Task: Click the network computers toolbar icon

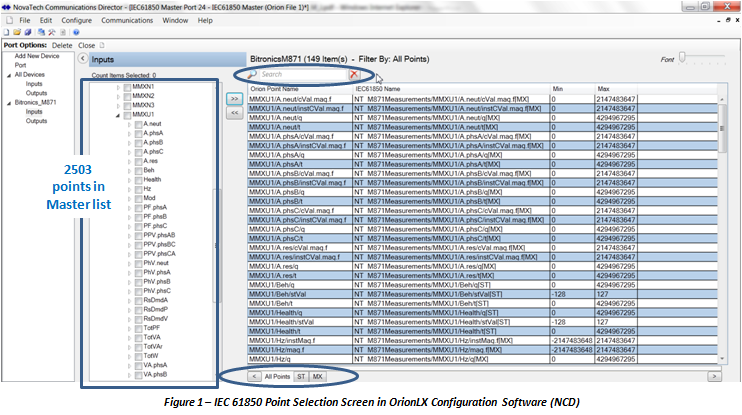Action: [42, 32]
